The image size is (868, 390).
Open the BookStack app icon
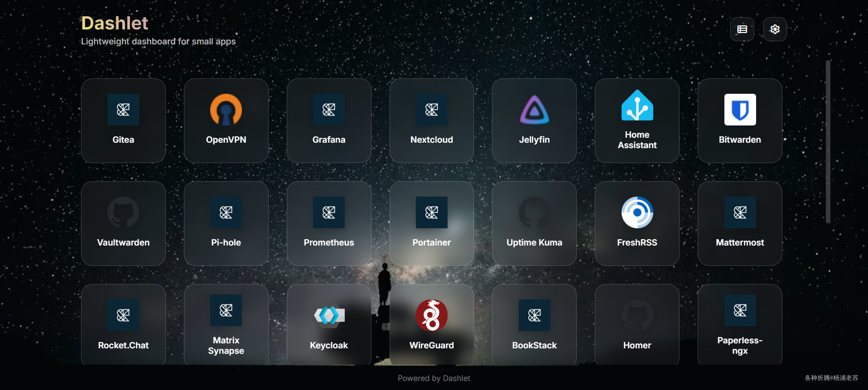pos(535,315)
